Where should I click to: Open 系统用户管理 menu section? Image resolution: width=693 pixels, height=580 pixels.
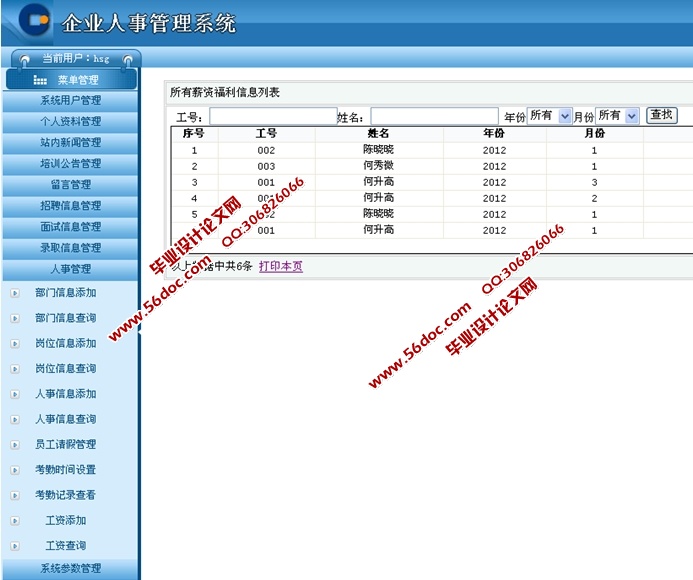point(70,100)
